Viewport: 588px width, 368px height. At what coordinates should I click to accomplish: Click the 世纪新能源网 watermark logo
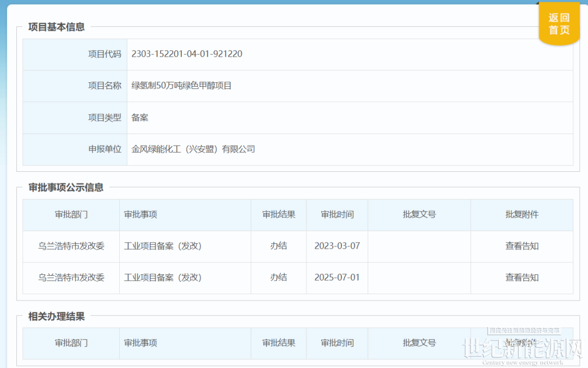(523, 350)
